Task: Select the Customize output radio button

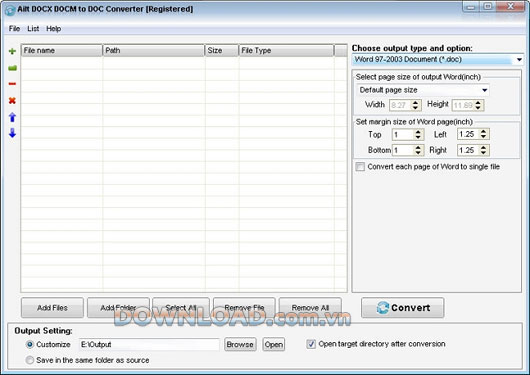Action: pyautogui.click(x=30, y=345)
